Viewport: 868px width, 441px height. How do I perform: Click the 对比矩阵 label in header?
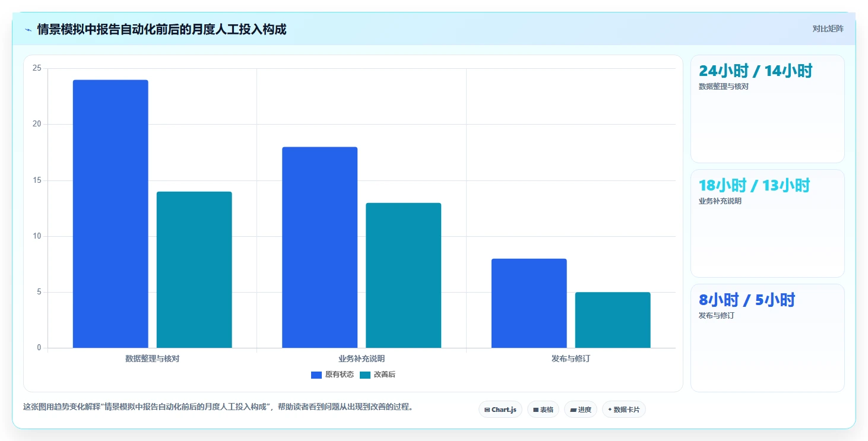[828, 28]
